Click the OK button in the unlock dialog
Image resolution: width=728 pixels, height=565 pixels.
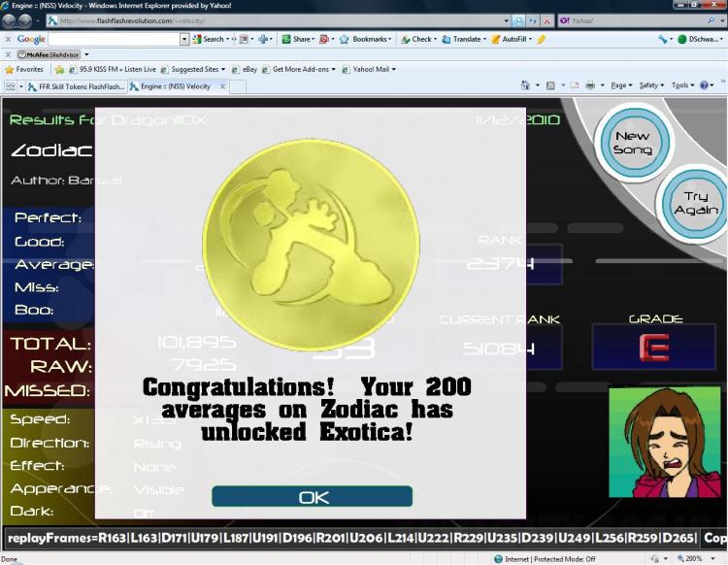(312, 497)
